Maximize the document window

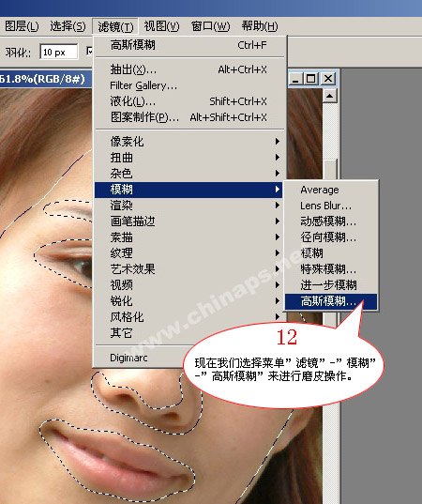(x=311, y=79)
